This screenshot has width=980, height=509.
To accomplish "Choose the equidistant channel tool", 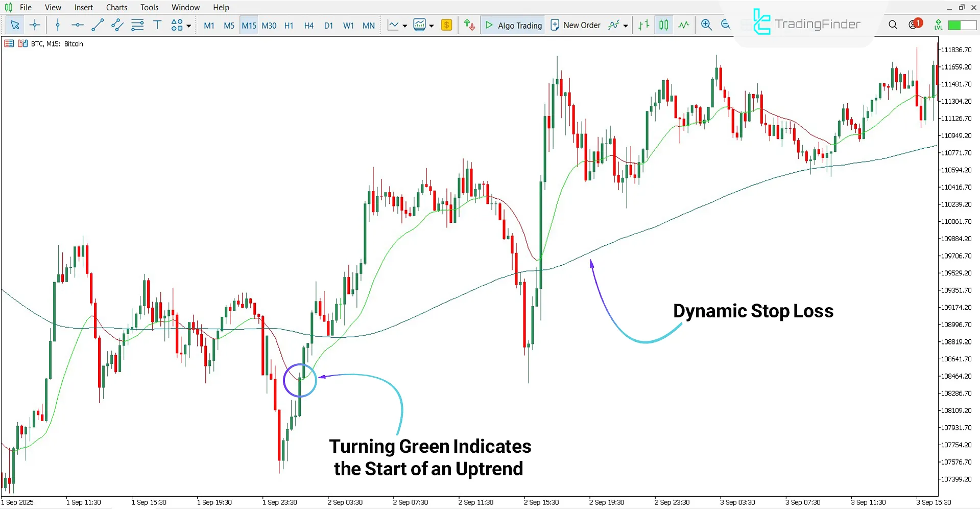I will click(117, 25).
